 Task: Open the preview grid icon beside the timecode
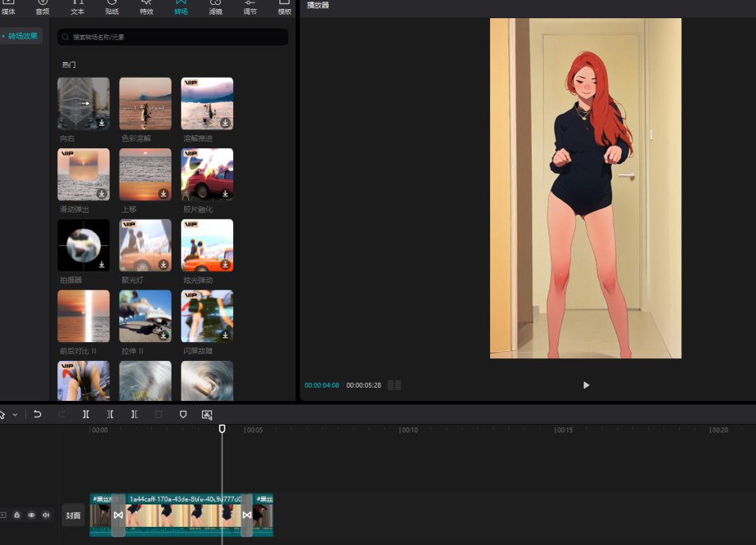click(x=394, y=385)
